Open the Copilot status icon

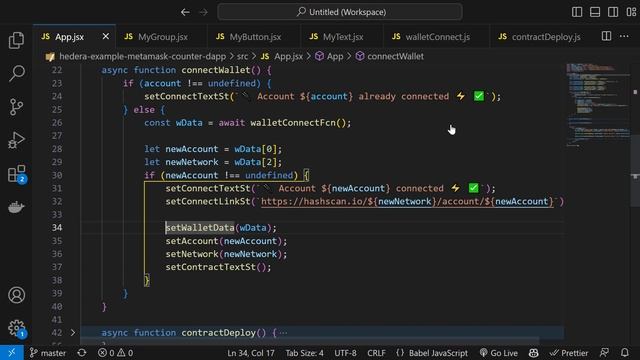point(533,353)
